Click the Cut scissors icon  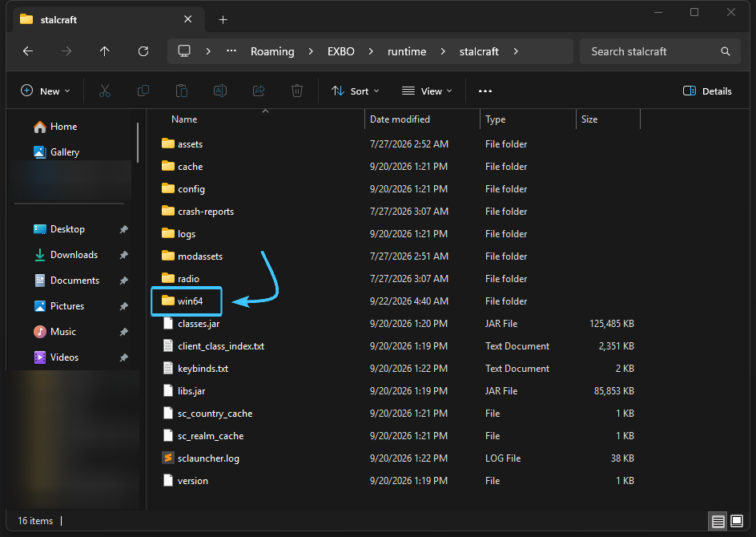point(105,91)
